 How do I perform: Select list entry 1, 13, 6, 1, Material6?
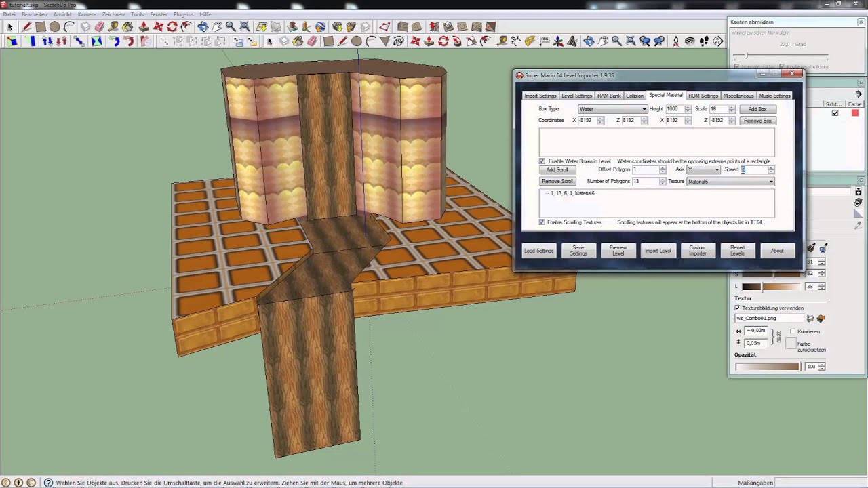pyautogui.click(x=572, y=193)
